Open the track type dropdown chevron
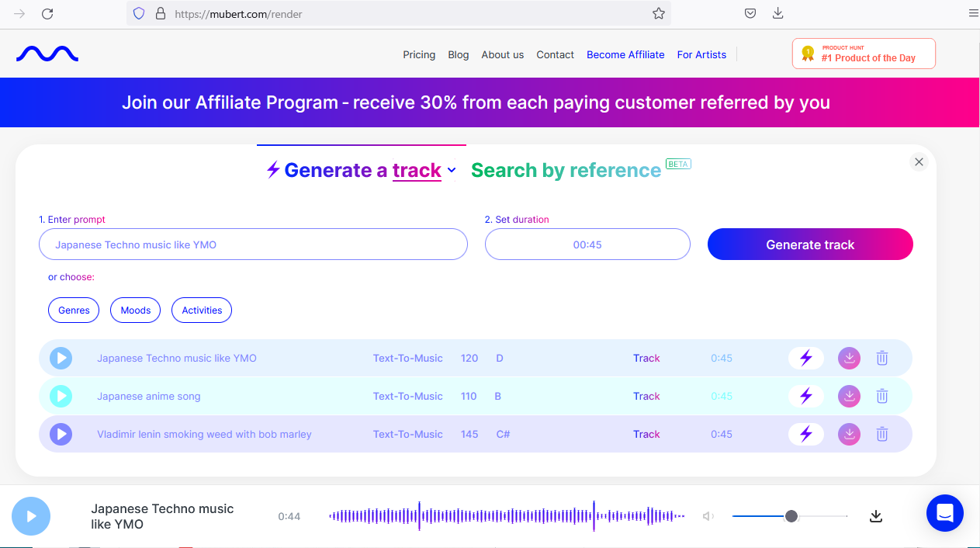The height and width of the screenshot is (548, 980). (x=452, y=170)
